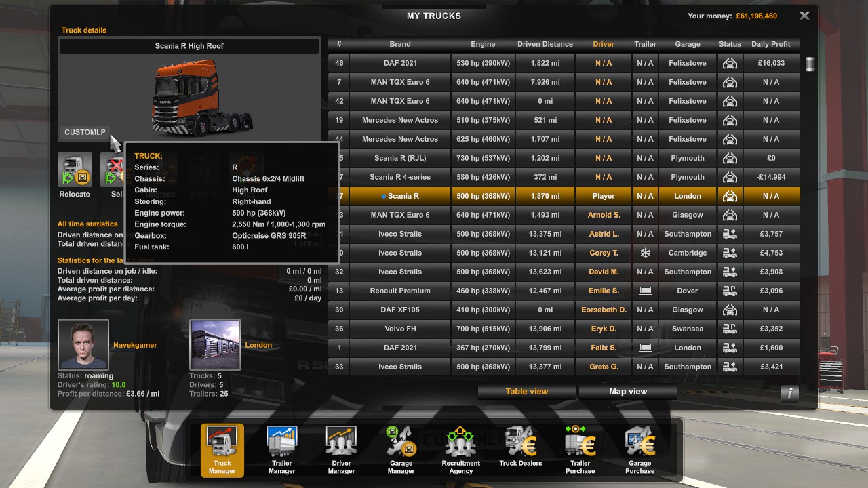The image size is (868, 488).
Task: Click status icon in Arnold S. row
Action: pos(730,215)
